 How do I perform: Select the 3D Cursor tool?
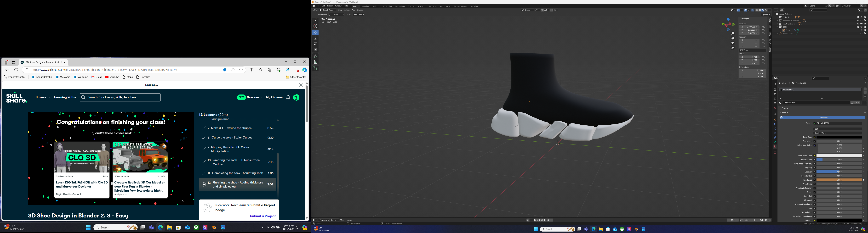315,26
